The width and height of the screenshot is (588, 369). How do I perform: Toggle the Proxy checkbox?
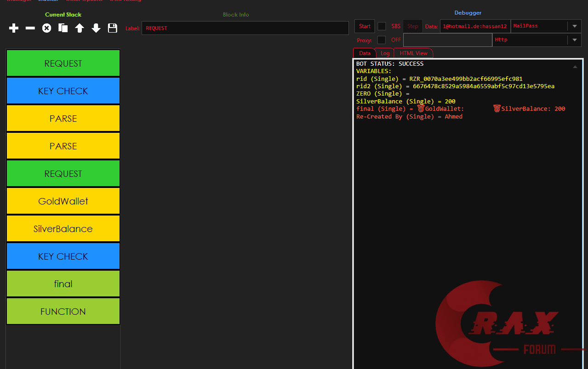coord(382,40)
